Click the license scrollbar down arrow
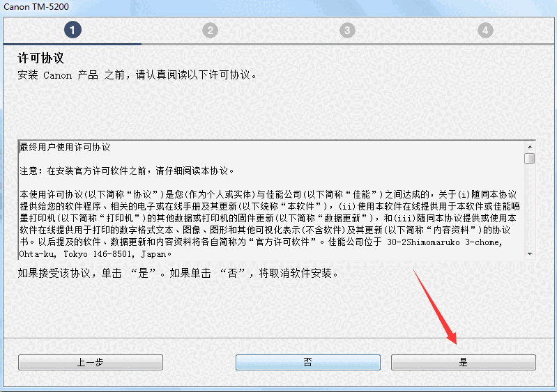The height and width of the screenshot is (392, 557). coord(530,253)
